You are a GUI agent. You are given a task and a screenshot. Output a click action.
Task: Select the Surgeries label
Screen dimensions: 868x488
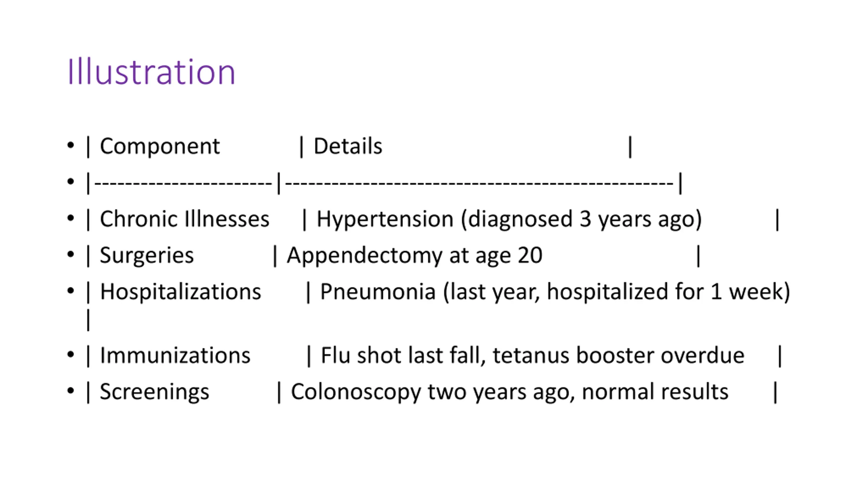[x=146, y=256]
